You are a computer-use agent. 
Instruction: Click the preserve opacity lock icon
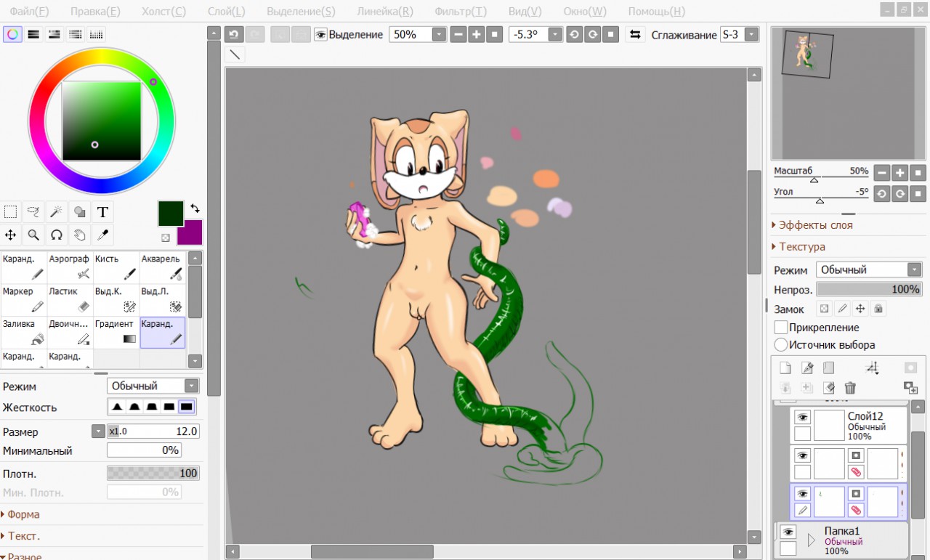pos(824,309)
